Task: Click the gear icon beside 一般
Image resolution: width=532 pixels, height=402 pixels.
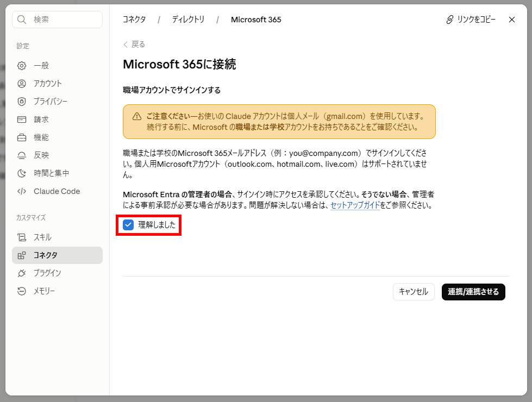Action: coord(22,66)
